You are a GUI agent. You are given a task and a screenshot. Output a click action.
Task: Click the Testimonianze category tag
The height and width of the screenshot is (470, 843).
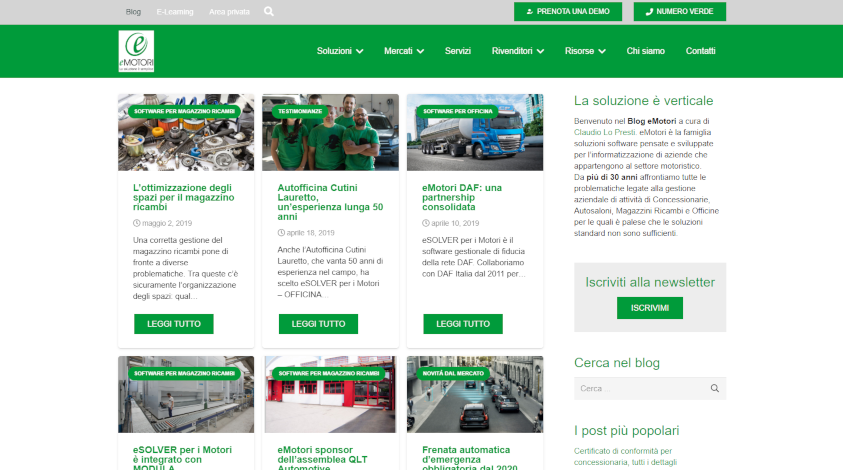click(300, 111)
